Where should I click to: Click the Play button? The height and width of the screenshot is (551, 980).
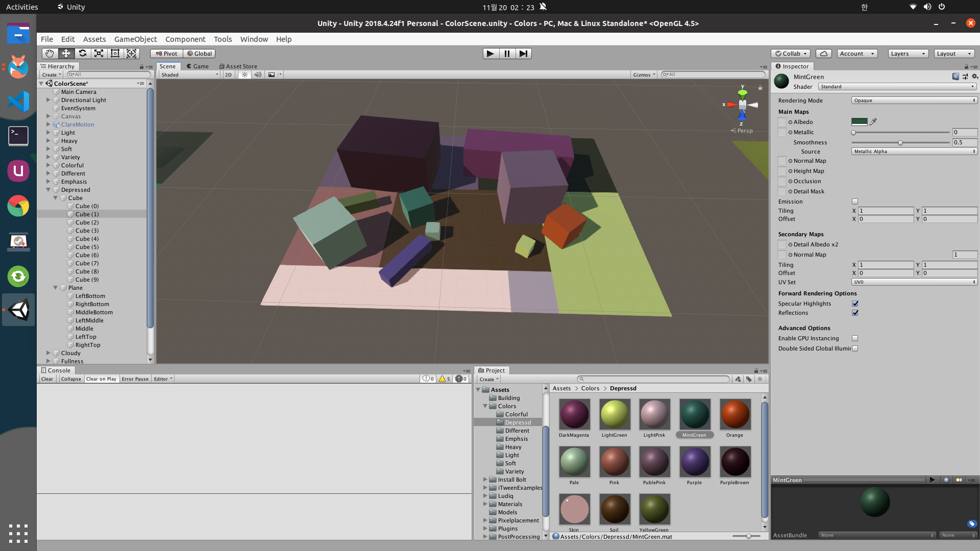point(491,54)
